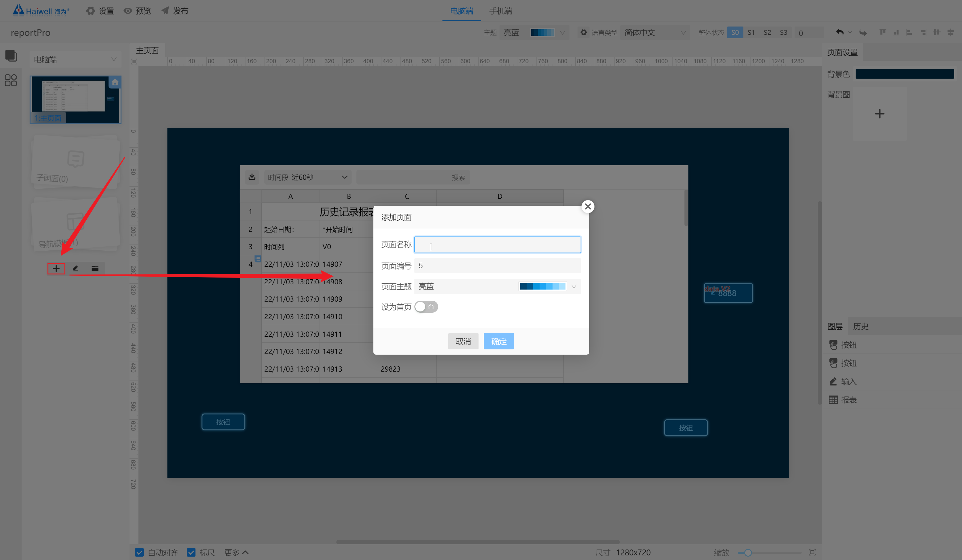
Task: Click the language type gear icon
Action: tap(584, 32)
